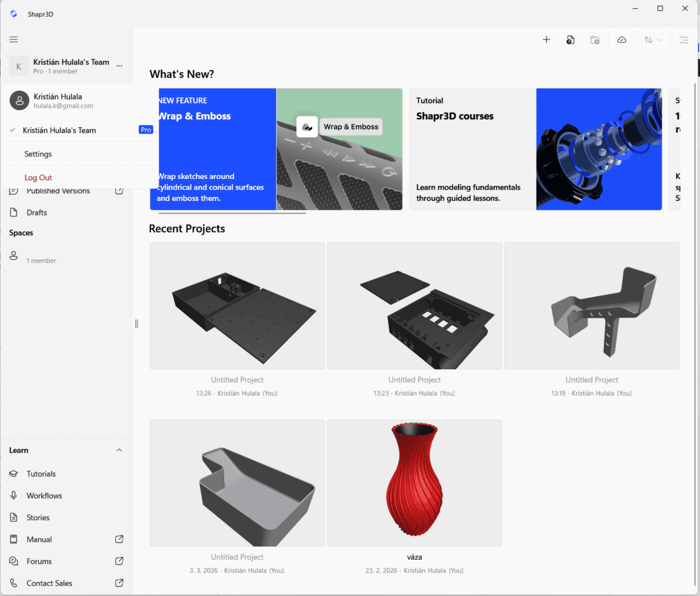Click the Forums chat bubble icon
700x596 pixels.
click(14, 561)
